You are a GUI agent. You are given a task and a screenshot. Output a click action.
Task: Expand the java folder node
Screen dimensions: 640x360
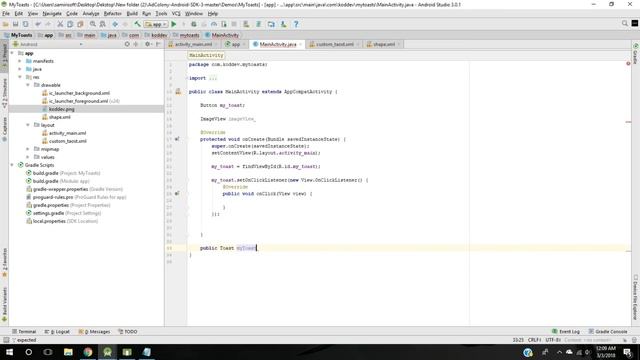(x=20, y=69)
